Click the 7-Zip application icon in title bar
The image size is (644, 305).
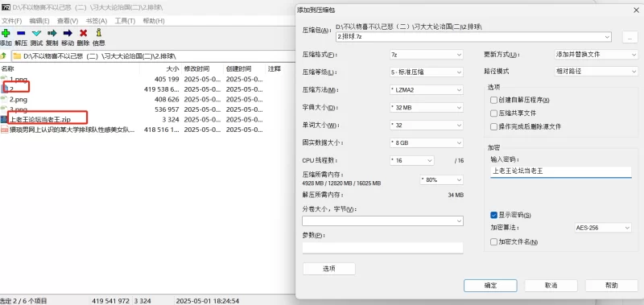tap(6, 7)
